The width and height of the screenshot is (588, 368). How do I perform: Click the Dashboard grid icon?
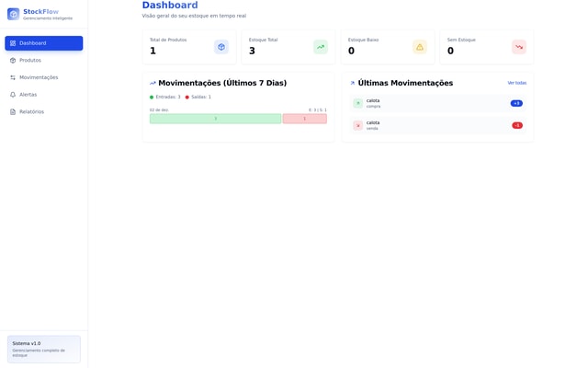[x=13, y=43]
